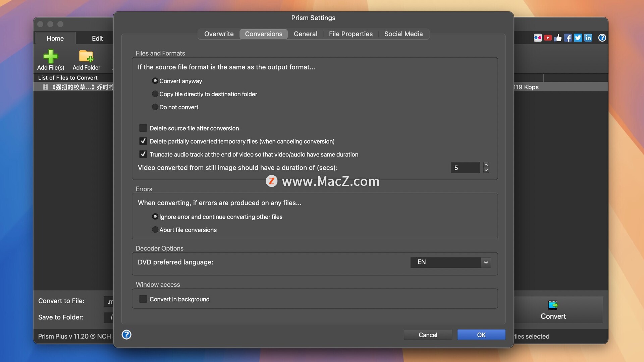Select Abort file conversions option

[x=155, y=230]
